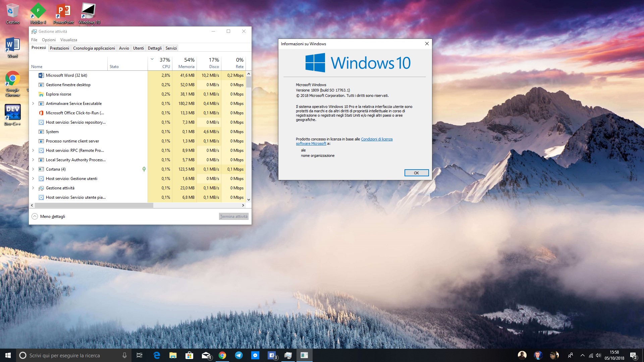Open the Opzioni menu
This screenshot has width=644, height=362.
click(49, 40)
